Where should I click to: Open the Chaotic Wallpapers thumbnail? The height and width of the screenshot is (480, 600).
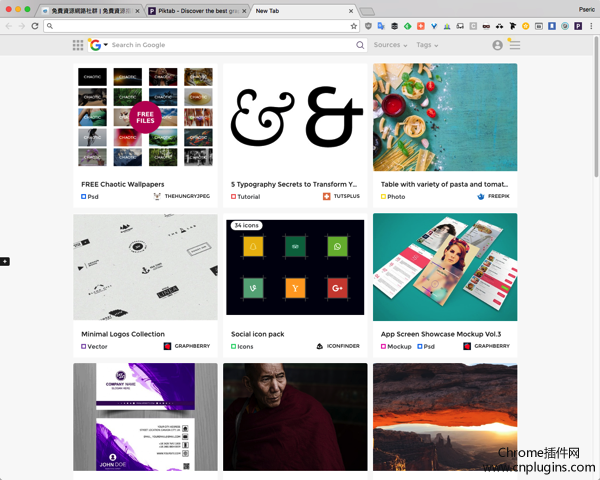[145, 117]
